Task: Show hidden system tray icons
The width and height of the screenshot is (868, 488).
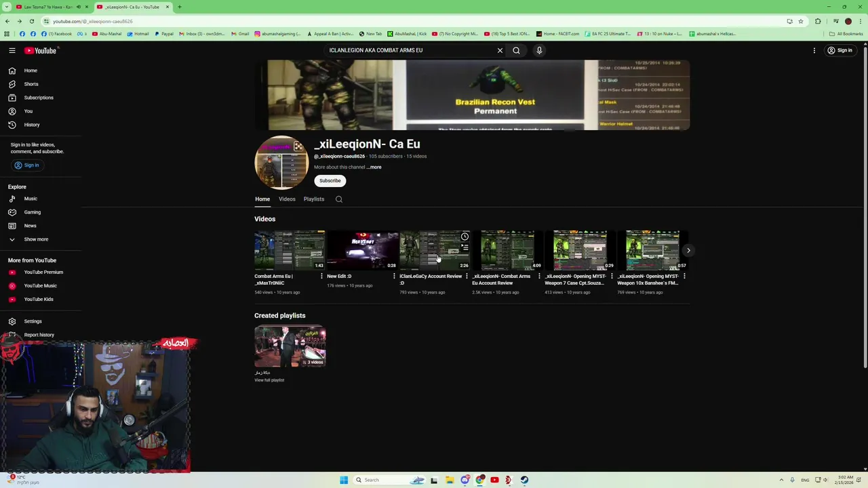Action: coord(781,480)
